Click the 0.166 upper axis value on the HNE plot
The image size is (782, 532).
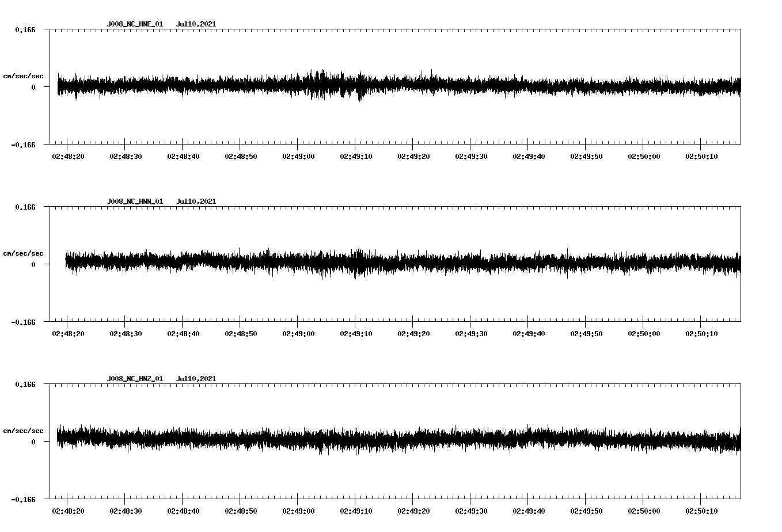coord(25,29)
